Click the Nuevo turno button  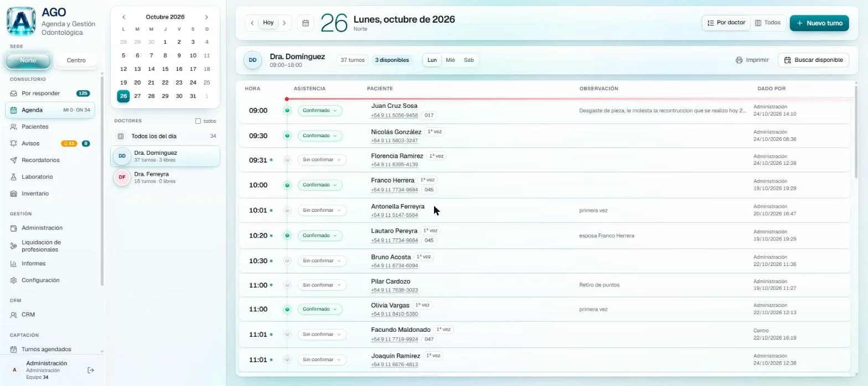click(819, 23)
